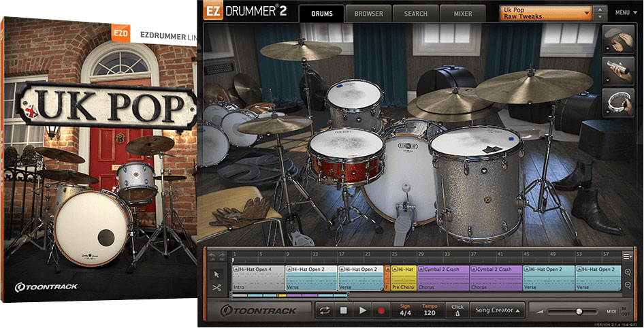The width and height of the screenshot is (644, 328).
Task: Choose the scissors split tool
Action: tap(216, 287)
